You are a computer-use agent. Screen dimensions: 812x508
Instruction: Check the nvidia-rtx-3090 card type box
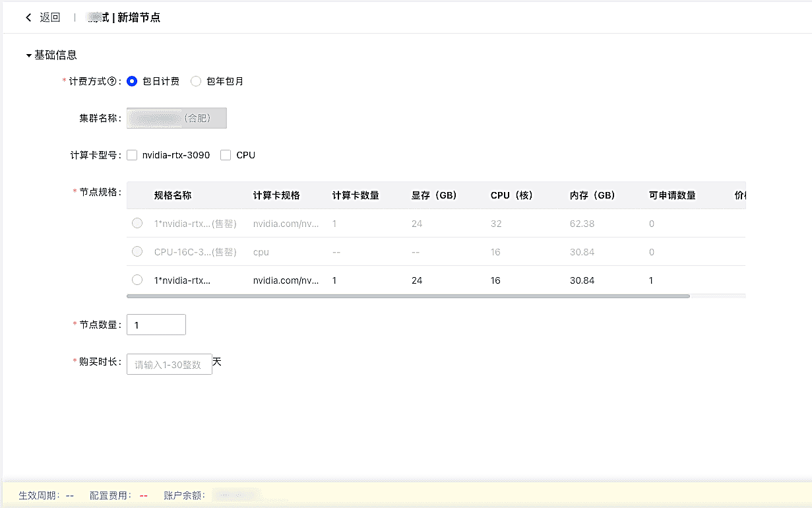click(x=132, y=156)
